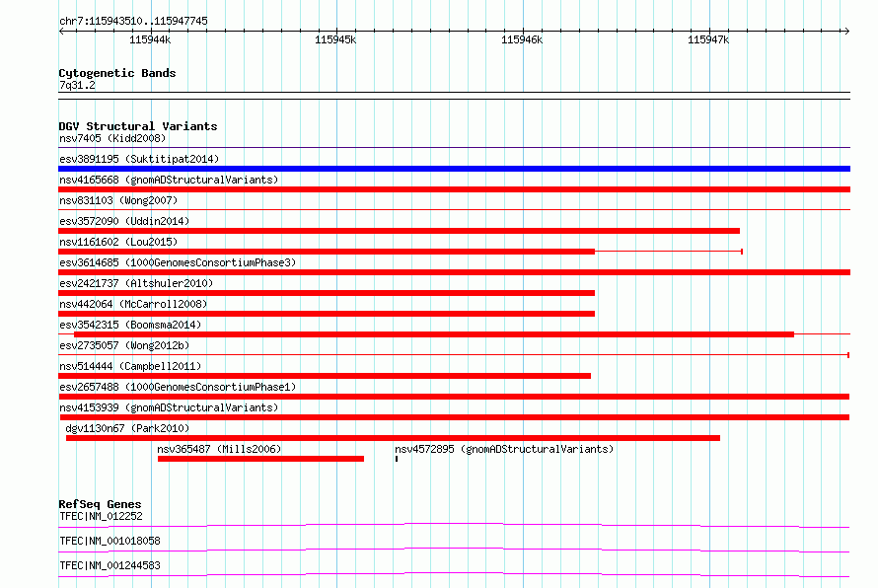Click the nsv442064 (McCarroll2008) label
Image resolution: width=878 pixels, height=588 pixels.
pyautogui.click(x=133, y=304)
